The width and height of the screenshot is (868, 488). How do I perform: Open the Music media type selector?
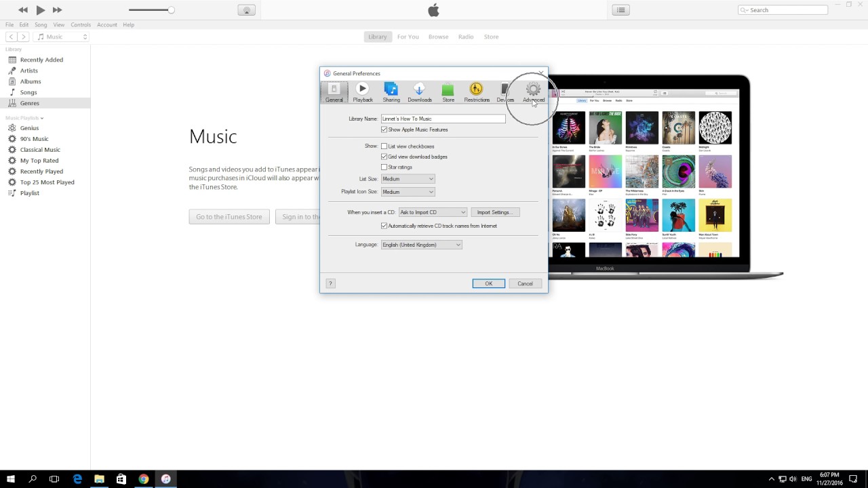(x=62, y=37)
